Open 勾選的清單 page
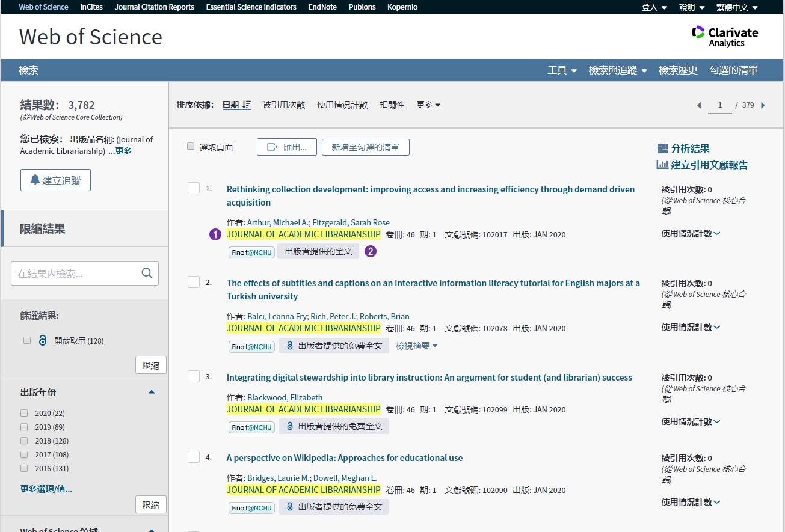 pyautogui.click(x=733, y=70)
